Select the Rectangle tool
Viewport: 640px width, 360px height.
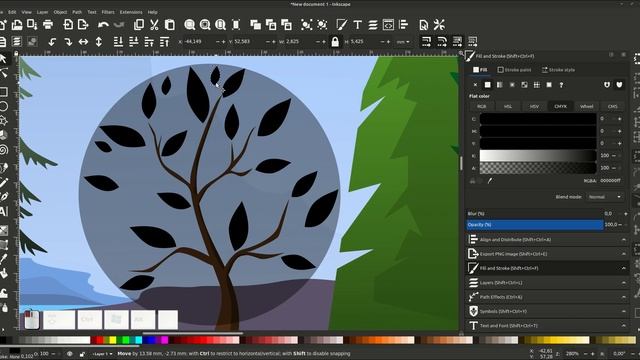coord(3,91)
